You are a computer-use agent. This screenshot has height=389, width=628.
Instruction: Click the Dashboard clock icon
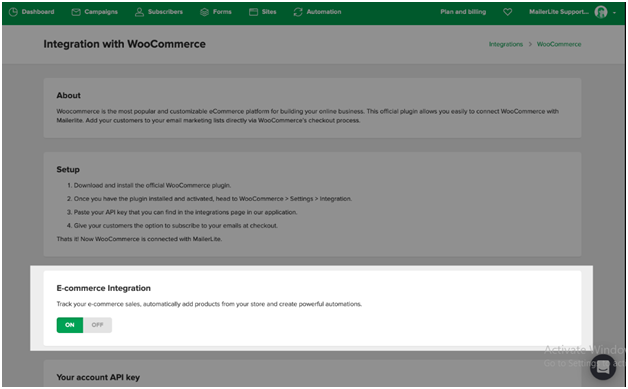pyautogui.click(x=13, y=12)
